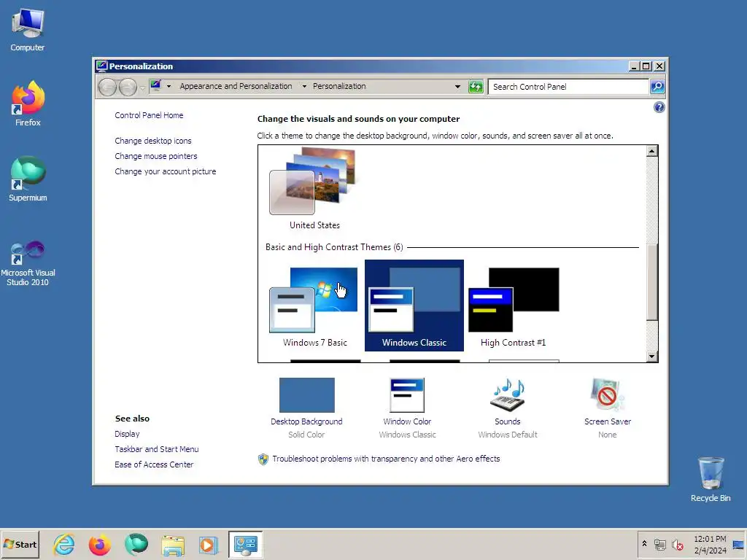The image size is (747, 560).
Task: Close the Personalization window
Action: tap(659, 66)
